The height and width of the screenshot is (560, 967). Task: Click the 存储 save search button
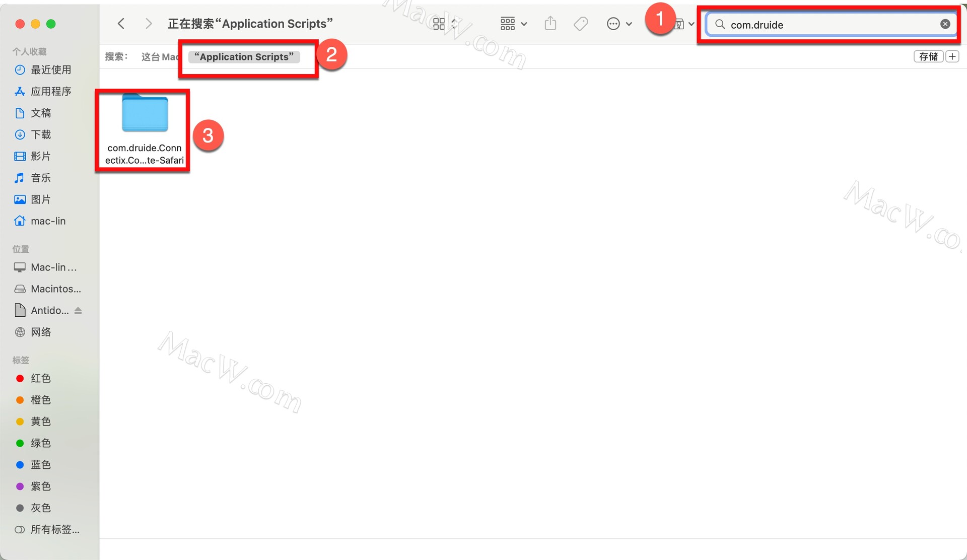[x=928, y=56]
